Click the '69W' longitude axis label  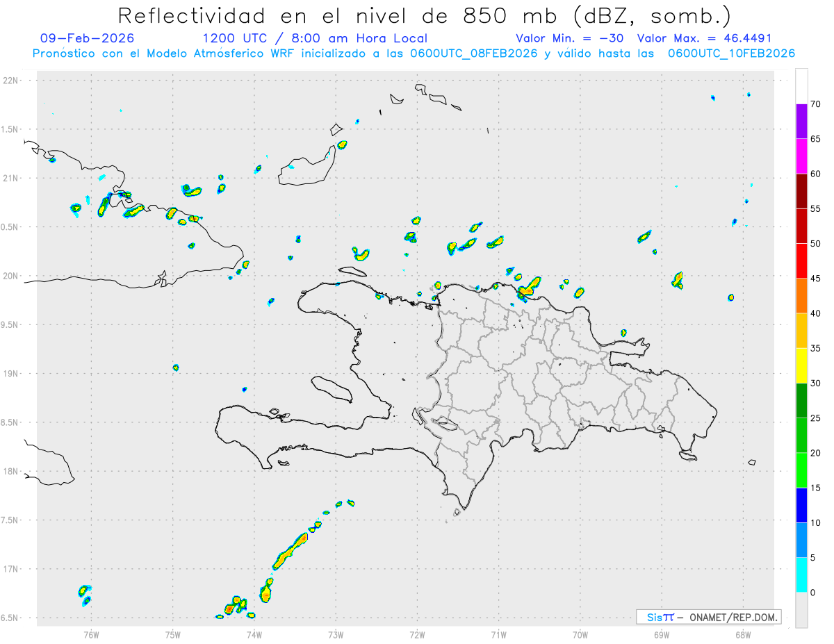[x=662, y=634]
